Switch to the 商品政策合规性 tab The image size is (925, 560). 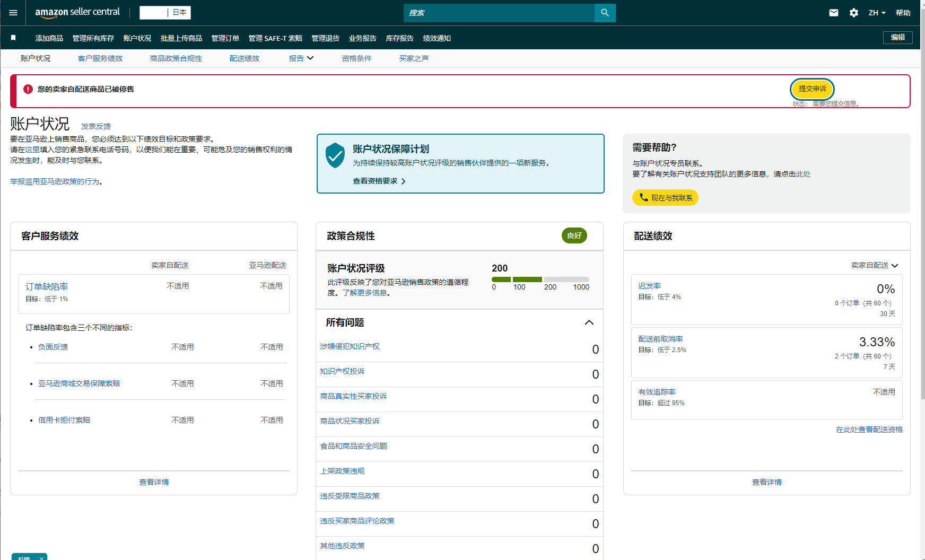[176, 58]
